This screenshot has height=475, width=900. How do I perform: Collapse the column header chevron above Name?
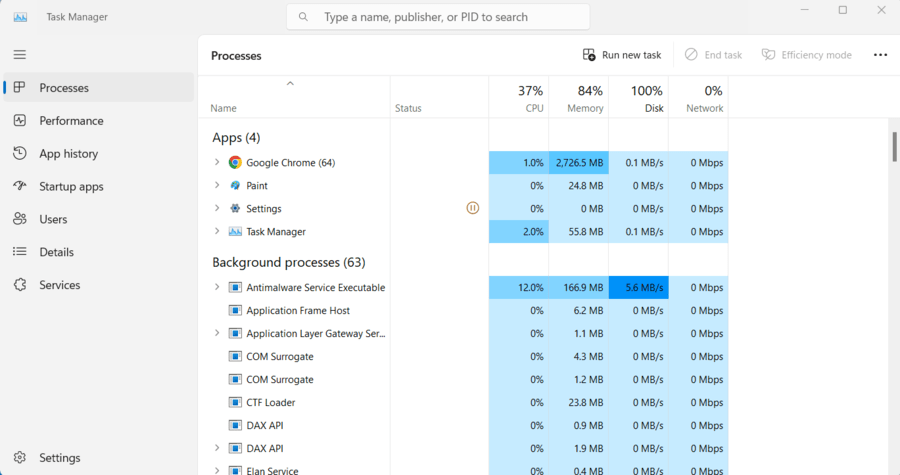290,84
